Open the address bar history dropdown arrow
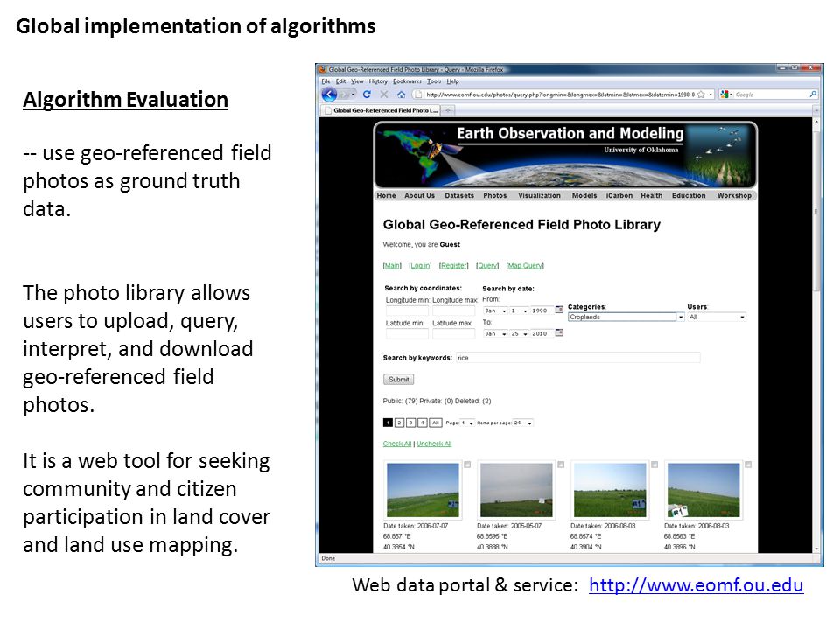Screen dimensions: 840x630 pos(710,94)
